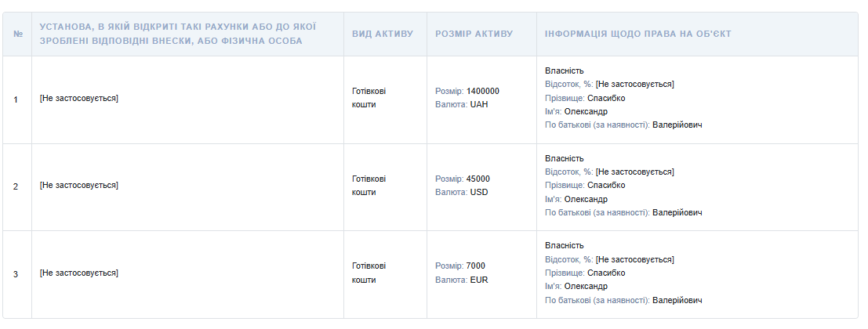Click the 1400000 amount value

pos(482,91)
